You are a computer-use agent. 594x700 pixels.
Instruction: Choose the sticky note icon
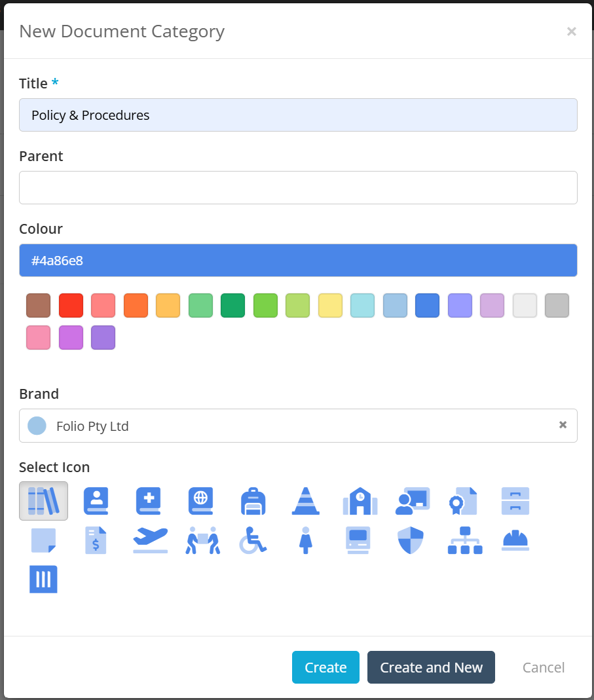click(x=43, y=540)
